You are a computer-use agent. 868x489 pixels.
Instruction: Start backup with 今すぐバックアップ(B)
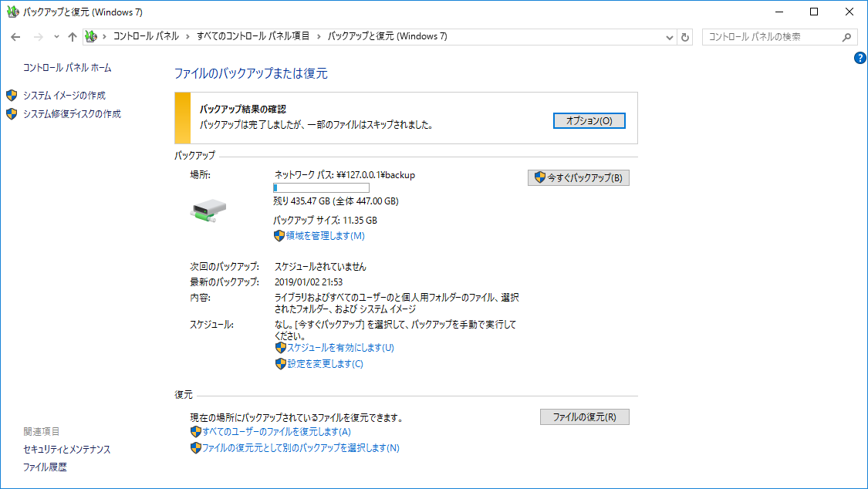tap(579, 177)
